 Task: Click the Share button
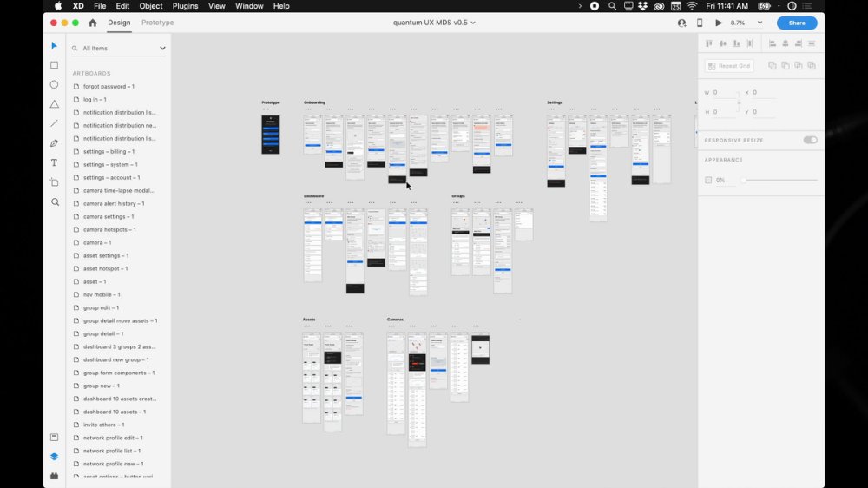coord(797,23)
